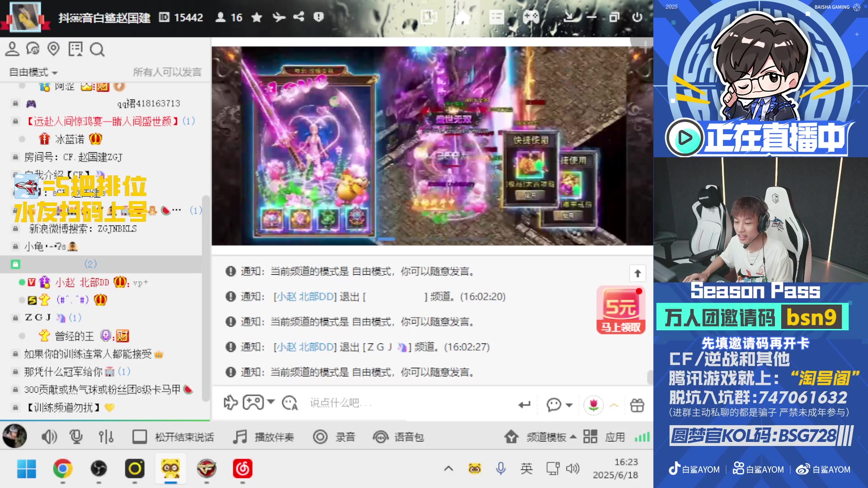
Task: Click the 5元 马上领取 promo button
Action: [x=621, y=310]
